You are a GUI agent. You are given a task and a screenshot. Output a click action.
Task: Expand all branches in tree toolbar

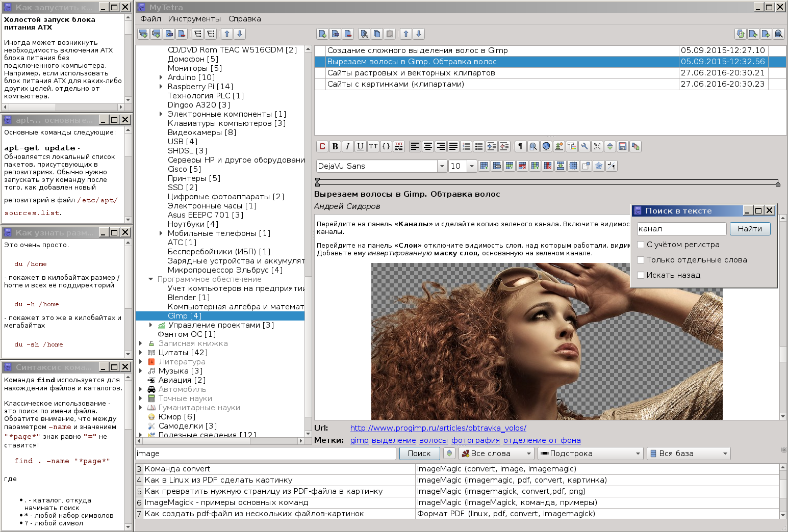pos(198,34)
